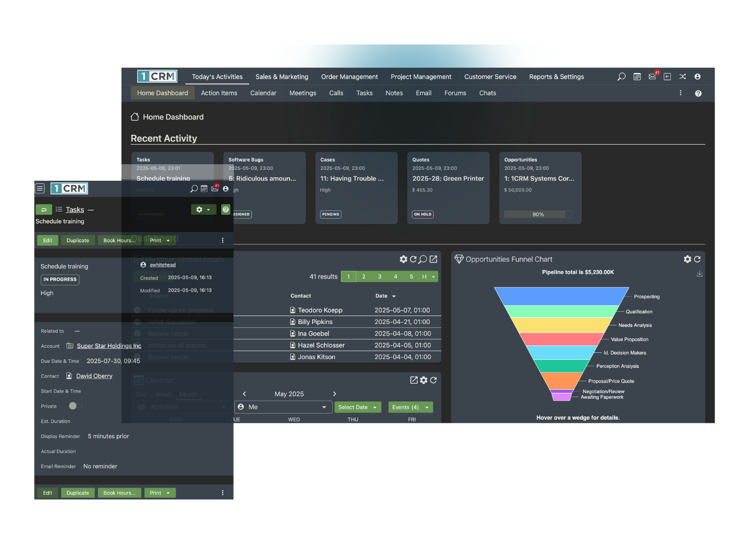Open the Chats tab
Screen dimensions: 756x533
click(487, 93)
